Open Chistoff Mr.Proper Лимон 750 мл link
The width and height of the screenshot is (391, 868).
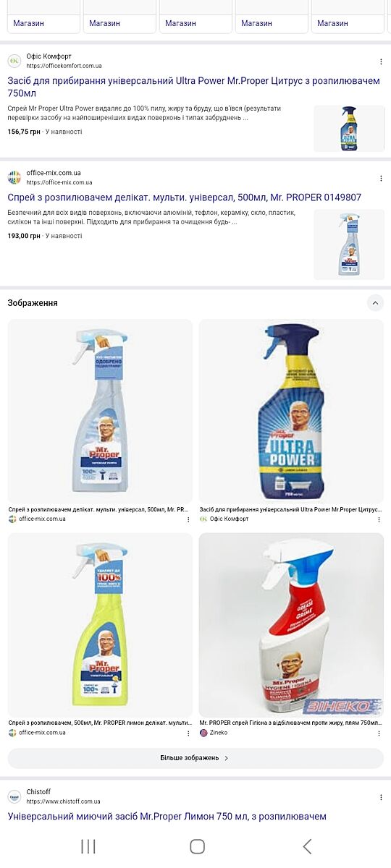pyautogui.click(x=167, y=817)
